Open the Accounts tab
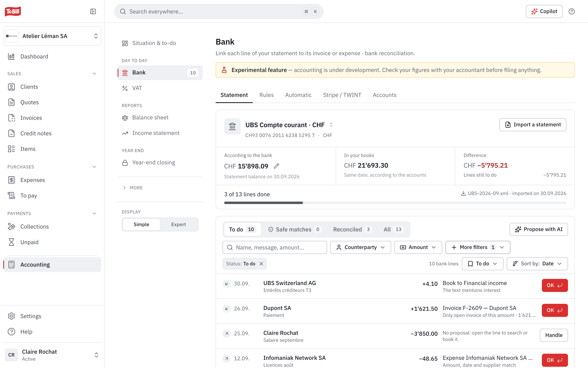The image size is (588, 368). point(384,95)
